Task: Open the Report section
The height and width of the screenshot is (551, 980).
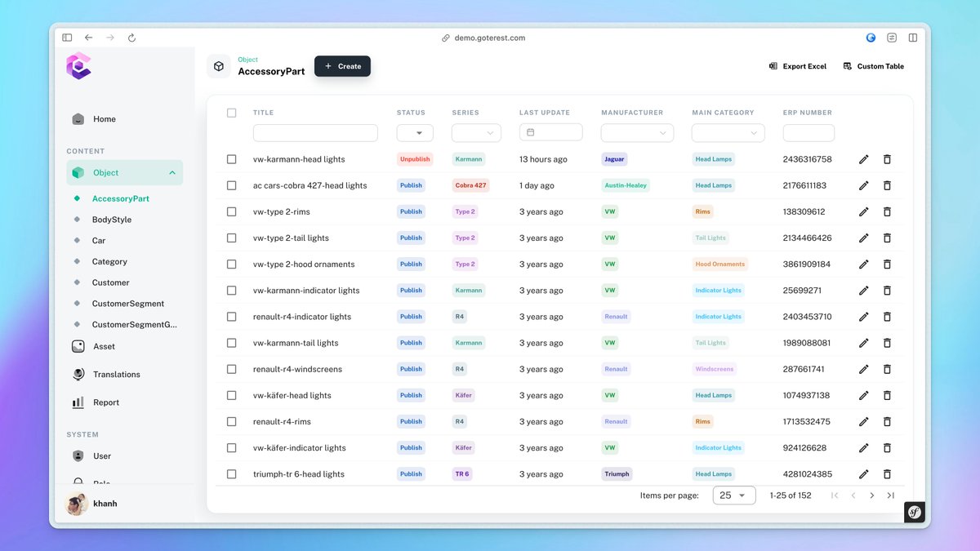Action: [x=105, y=402]
